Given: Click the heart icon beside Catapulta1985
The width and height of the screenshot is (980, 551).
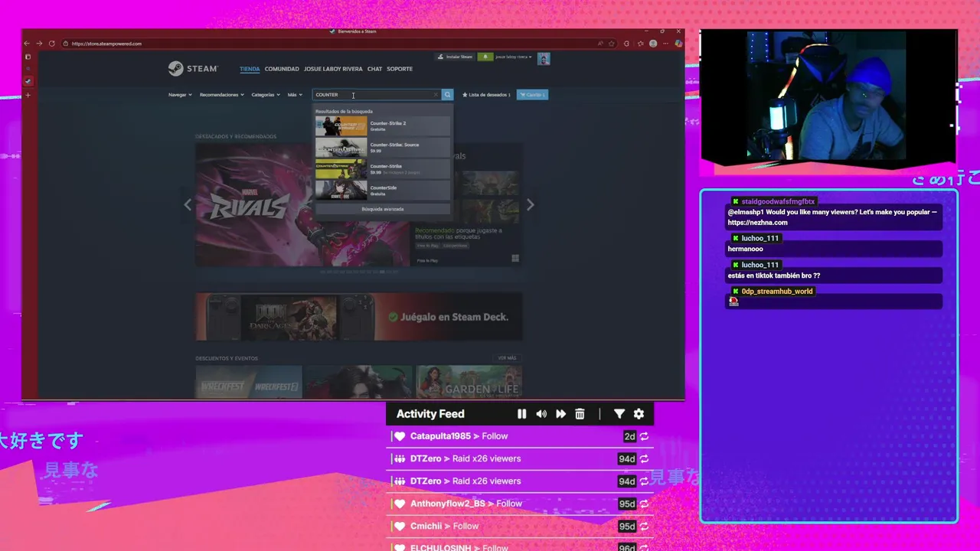Looking at the screenshot, I should point(400,436).
